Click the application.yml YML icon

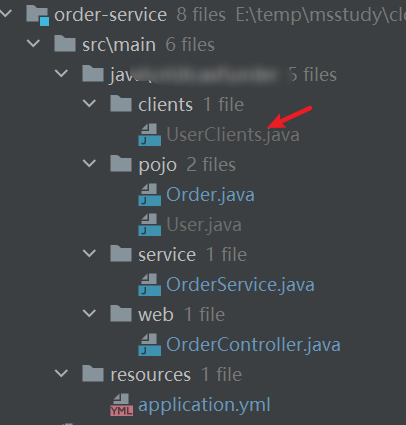(x=122, y=405)
